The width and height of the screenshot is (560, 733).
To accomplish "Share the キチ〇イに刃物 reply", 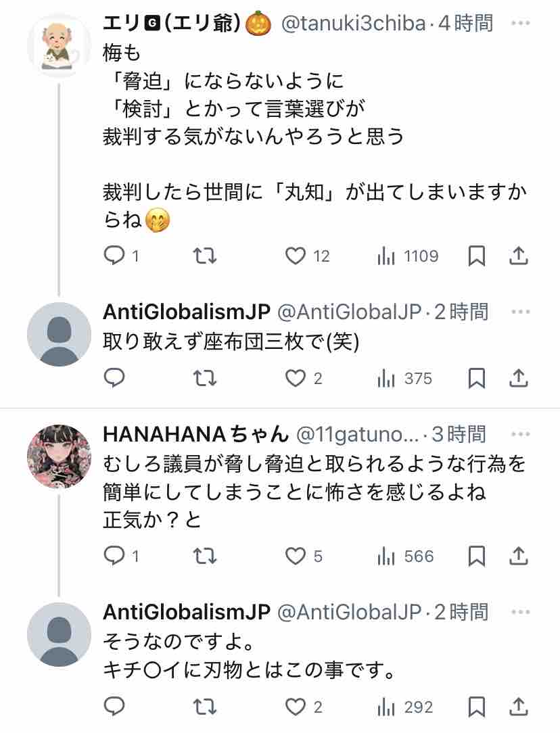I will coord(517,707).
